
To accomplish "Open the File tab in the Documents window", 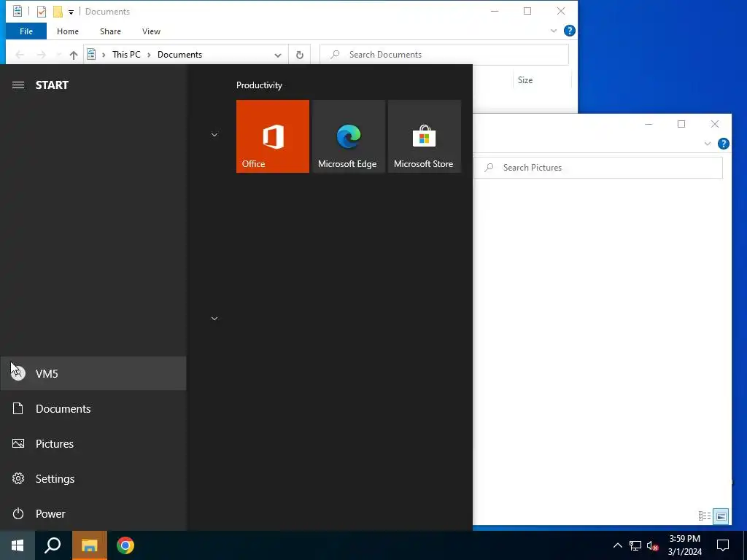I will tap(26, 31).
